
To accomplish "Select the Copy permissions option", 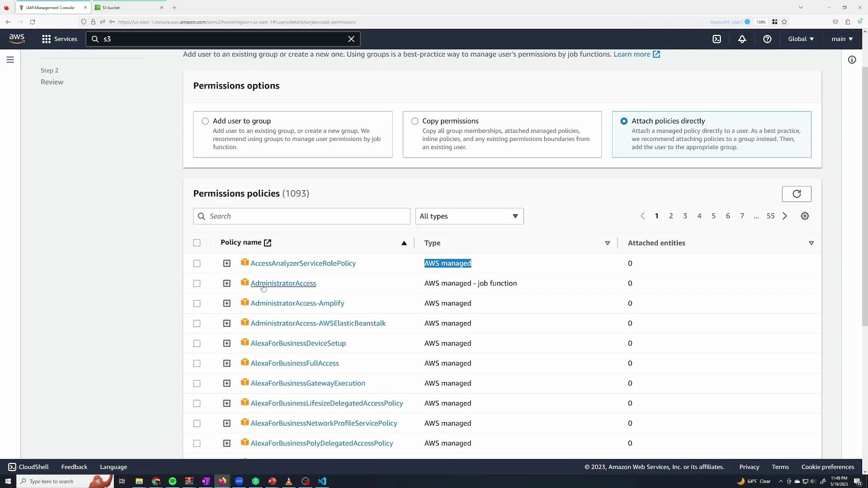I will 415,121.
